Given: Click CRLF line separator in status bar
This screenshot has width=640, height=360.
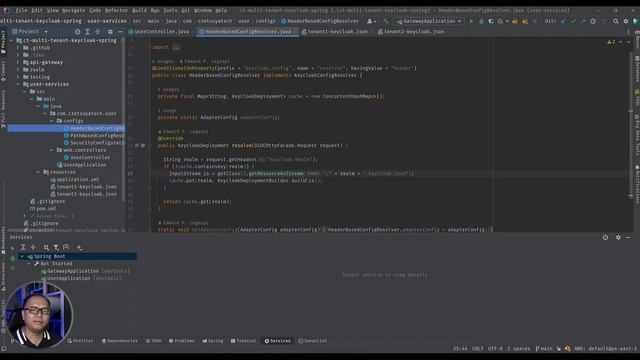Looking at the screenshot, I should (478, 349).
